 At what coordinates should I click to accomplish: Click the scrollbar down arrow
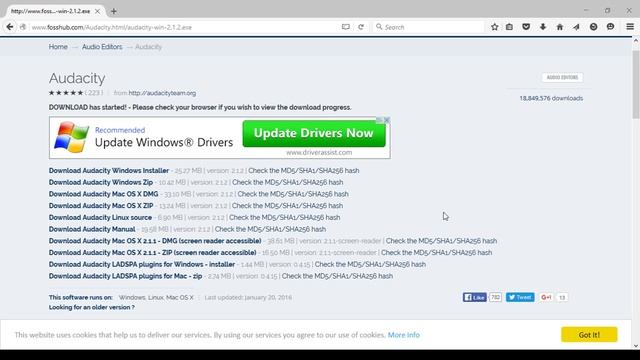[636, 346]
